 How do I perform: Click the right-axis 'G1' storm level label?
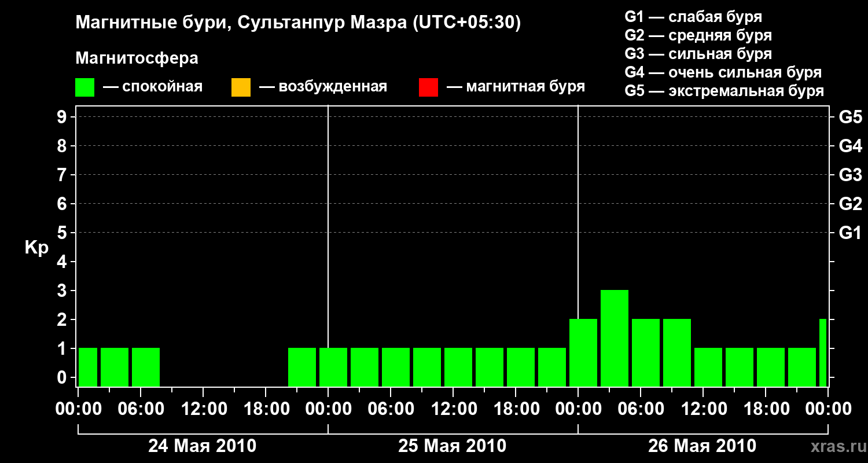(850, 233)
